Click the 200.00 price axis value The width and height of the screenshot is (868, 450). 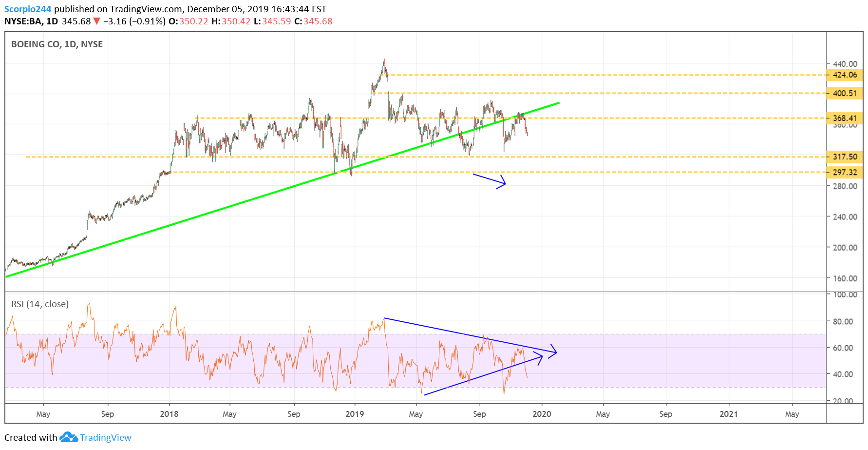click(845, 248)
